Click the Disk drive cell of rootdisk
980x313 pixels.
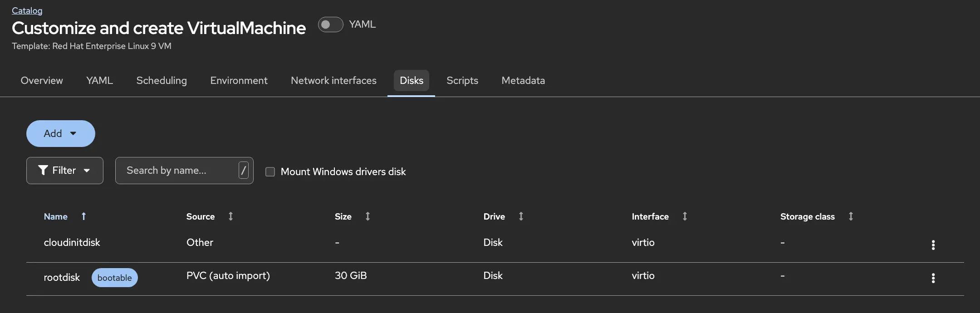(x=493, y=275)
